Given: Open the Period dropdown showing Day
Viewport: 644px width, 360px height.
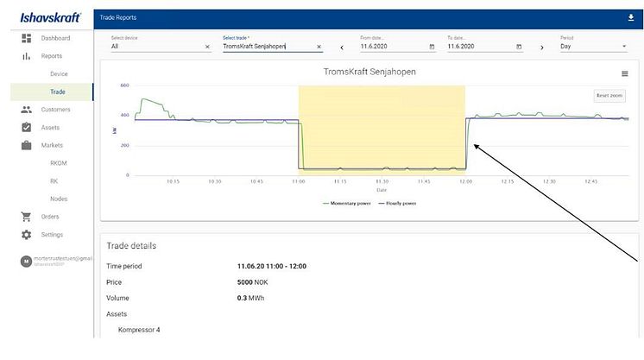Looking at the screenshot, I should coord(593,47).
